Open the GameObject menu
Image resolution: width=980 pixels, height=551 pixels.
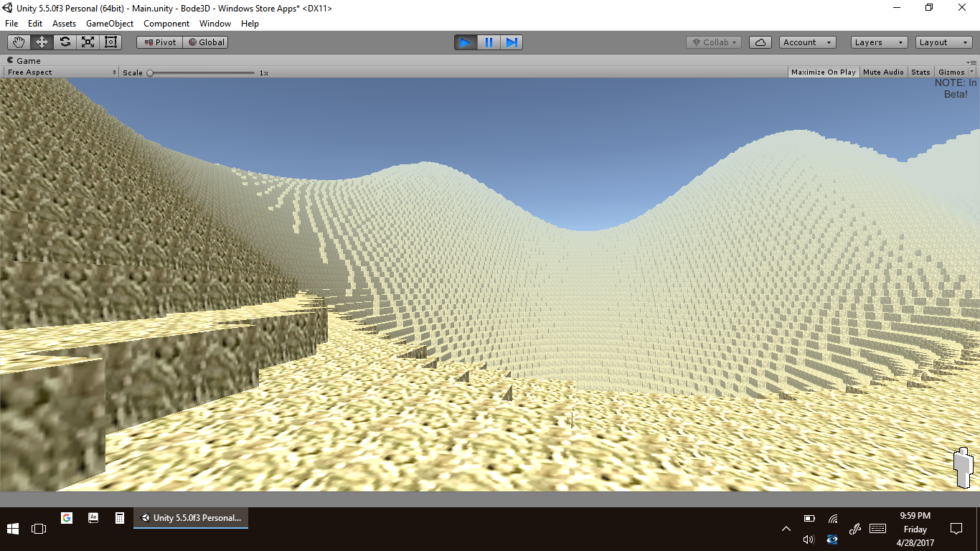click(110, 24)
